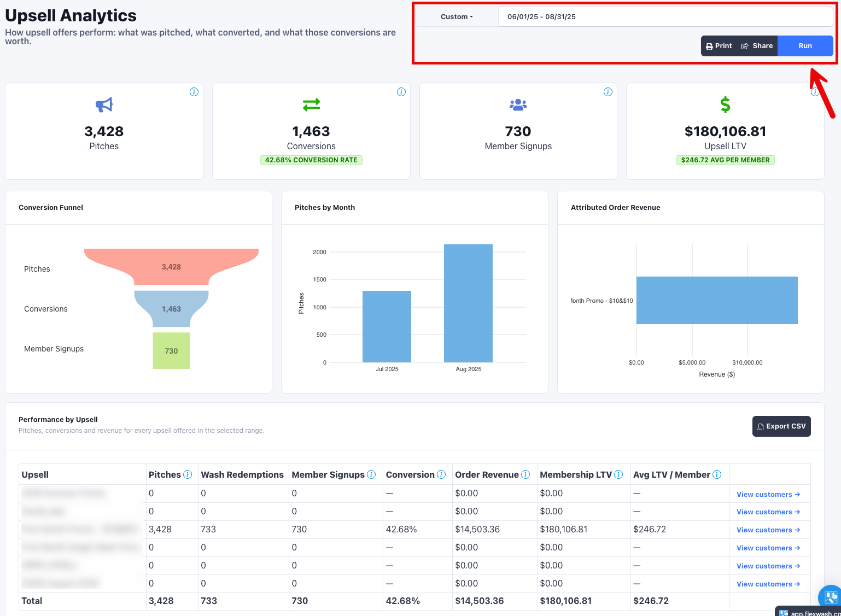841x616 pixels.
Task: Run the report with selected dates
Action: [x=805, y=46]
